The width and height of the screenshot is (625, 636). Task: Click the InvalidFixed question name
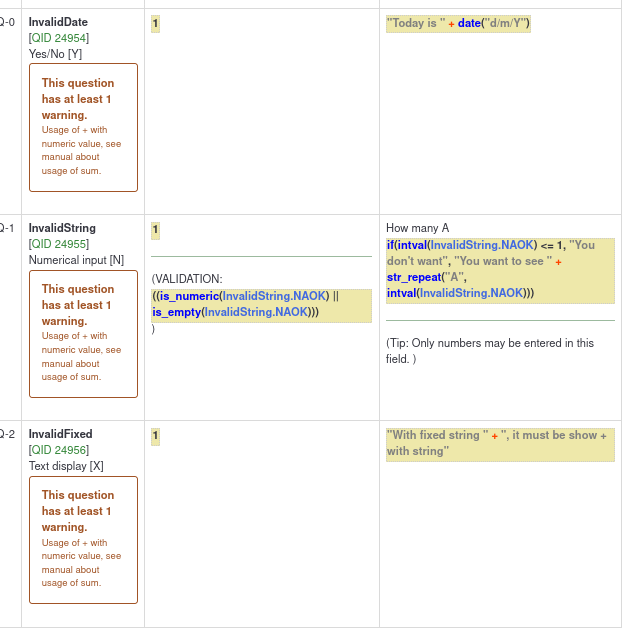click(x=60, y=434)
